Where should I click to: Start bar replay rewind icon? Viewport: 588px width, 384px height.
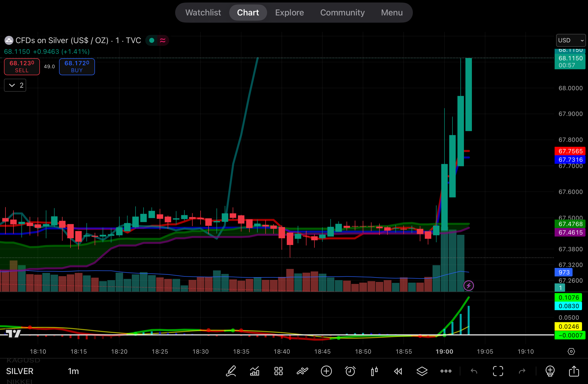[398, 371]
